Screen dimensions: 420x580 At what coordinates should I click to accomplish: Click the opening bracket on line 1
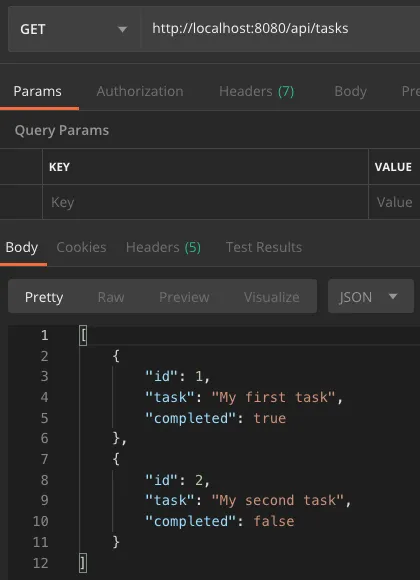[x=83, y=335]
